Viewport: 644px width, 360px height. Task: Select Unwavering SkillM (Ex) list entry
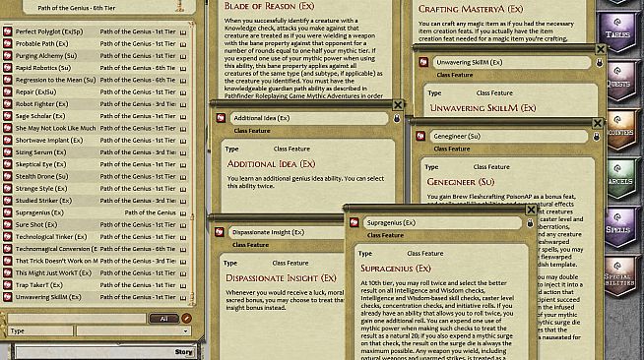coord(48,297)
